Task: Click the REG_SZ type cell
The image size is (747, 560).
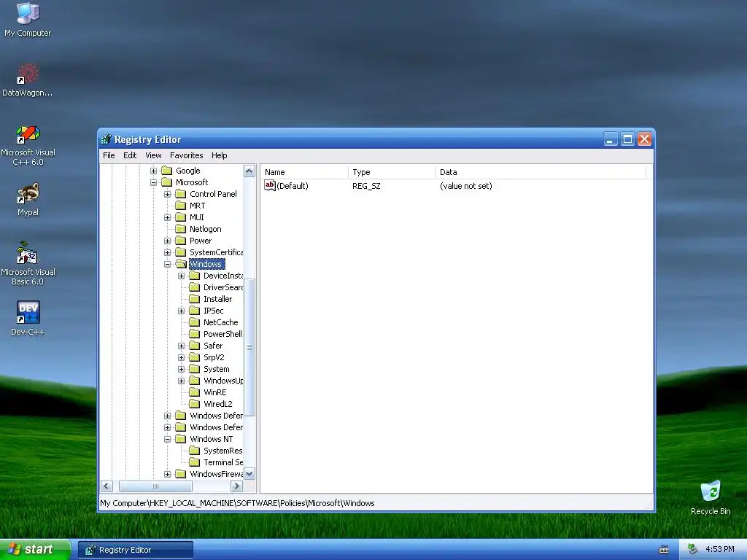Action: 366,186
